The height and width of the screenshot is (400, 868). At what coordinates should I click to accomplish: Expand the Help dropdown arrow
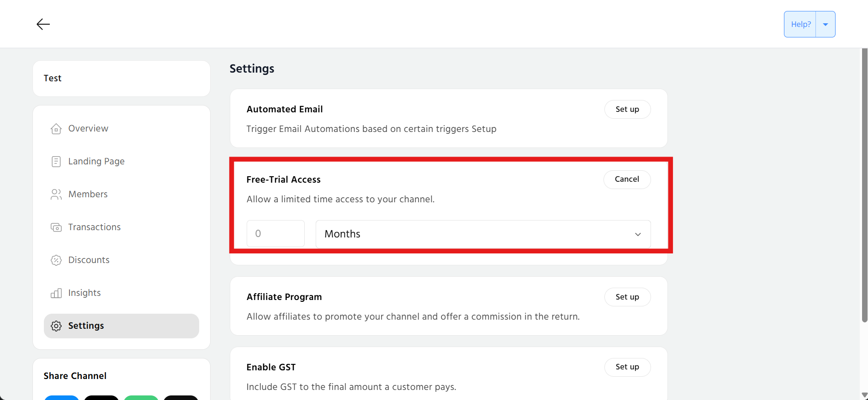coord(825,24)
